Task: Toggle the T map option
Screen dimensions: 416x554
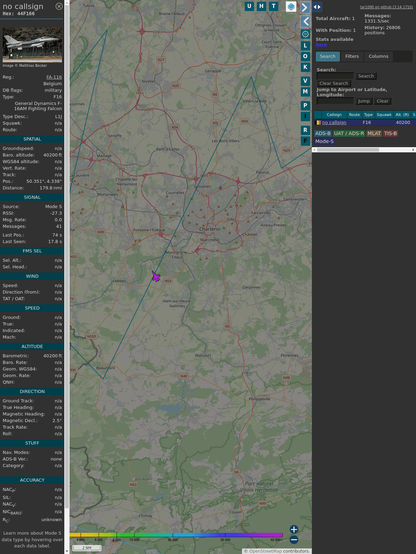Action: pyautogui.click(x=273, y=6)
